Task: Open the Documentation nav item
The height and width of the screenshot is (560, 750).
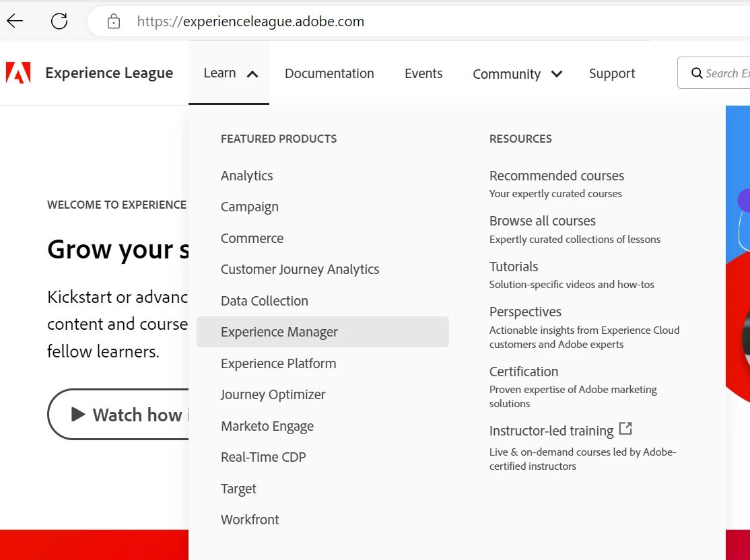Action: (x=330, y=73)
